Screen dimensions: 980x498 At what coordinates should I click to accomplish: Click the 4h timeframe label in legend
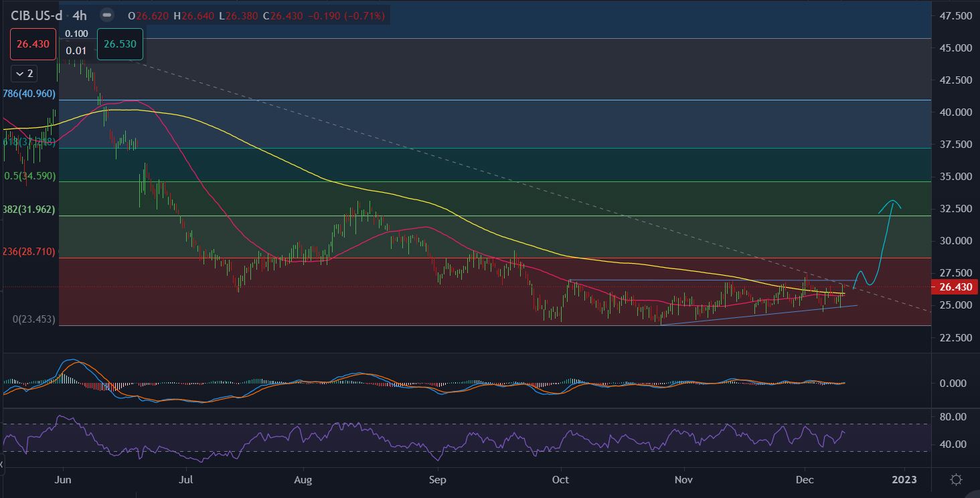click(80, 15)
